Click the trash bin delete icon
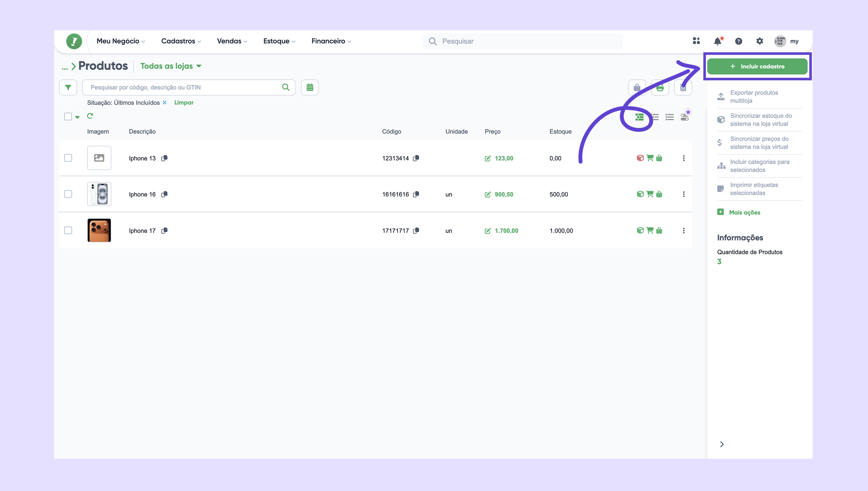The height and width of the screenshot is (491, 868). pyautogui.click(x=683, y=88)
